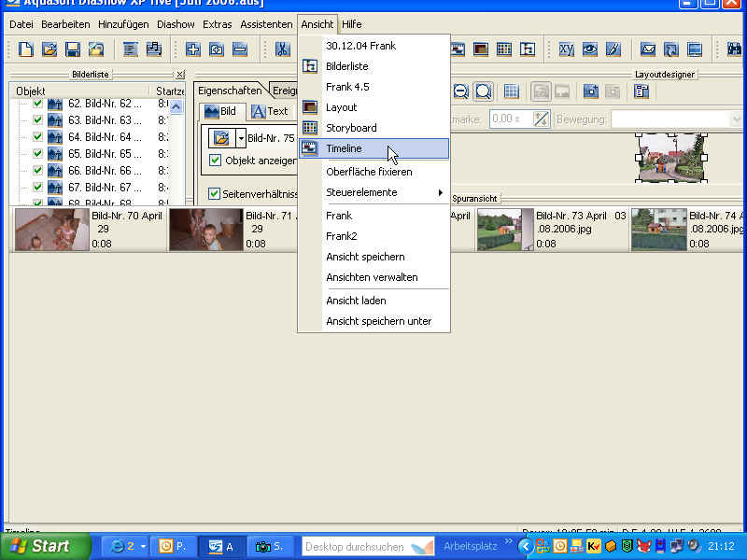The height and width of the screenshot is (560, 747).
Task: Choose 'Ansicht speichern' menu entry
Action: tap(365, 257)
